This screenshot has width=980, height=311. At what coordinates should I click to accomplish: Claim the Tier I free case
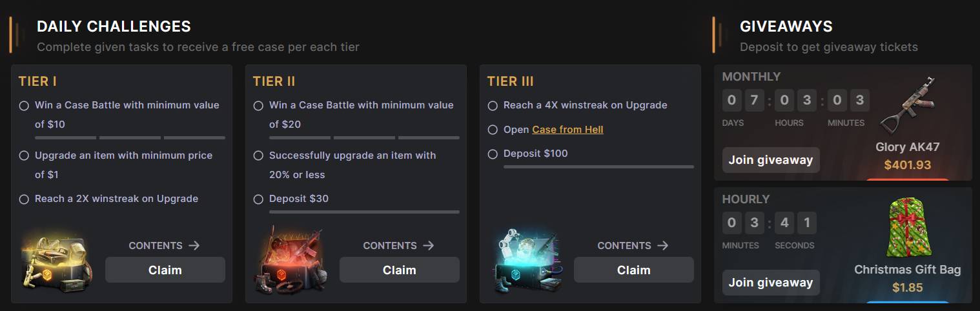[165, 270]
